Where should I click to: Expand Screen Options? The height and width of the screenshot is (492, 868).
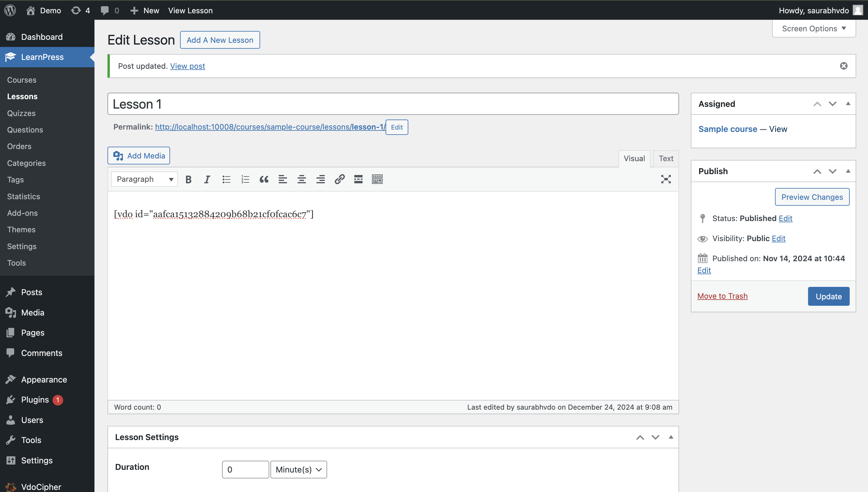(x=813, y=28)
